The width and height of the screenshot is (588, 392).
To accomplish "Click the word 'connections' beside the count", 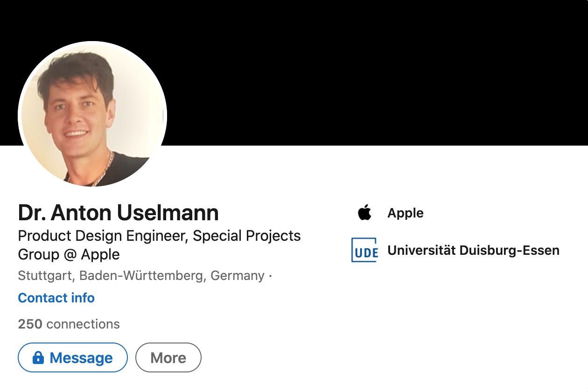I will pos(83,324).
